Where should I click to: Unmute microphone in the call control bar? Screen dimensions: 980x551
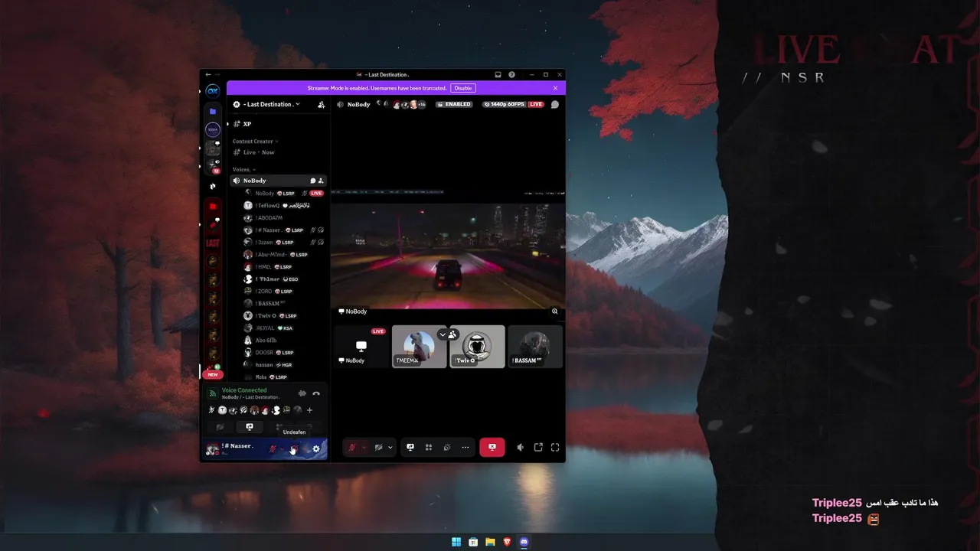tap(352, 447)
